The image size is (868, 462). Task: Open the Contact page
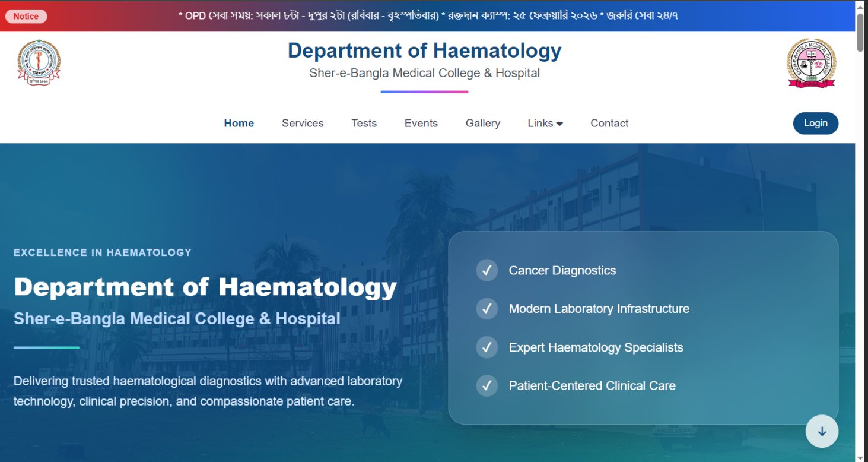(609, 123)
